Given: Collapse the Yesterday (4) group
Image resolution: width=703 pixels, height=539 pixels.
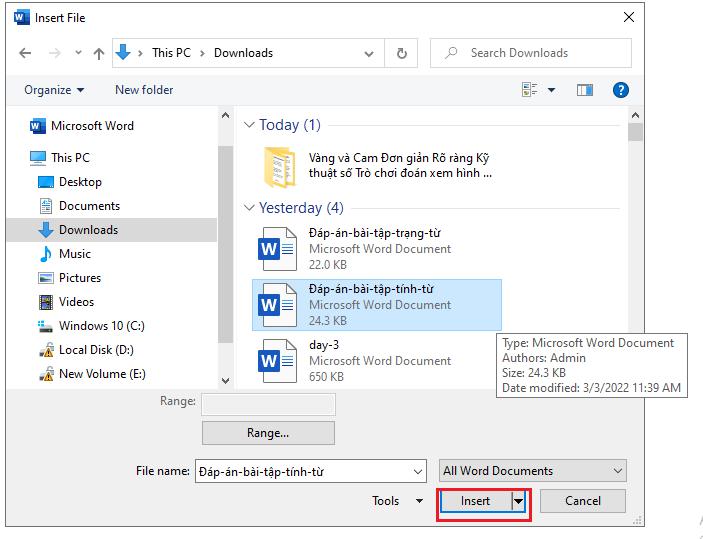Looking at the screenshot, I should pyautogui.click(x=249, y=208).
